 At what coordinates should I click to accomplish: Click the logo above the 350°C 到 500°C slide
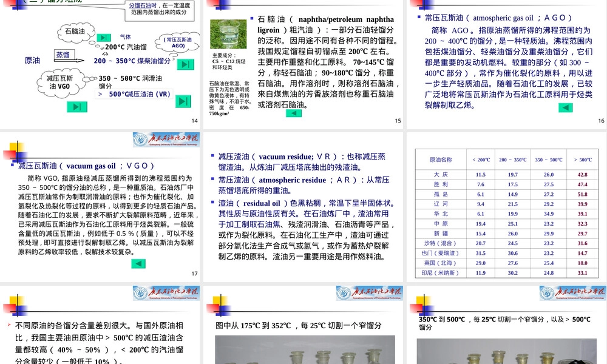(572, 293)
